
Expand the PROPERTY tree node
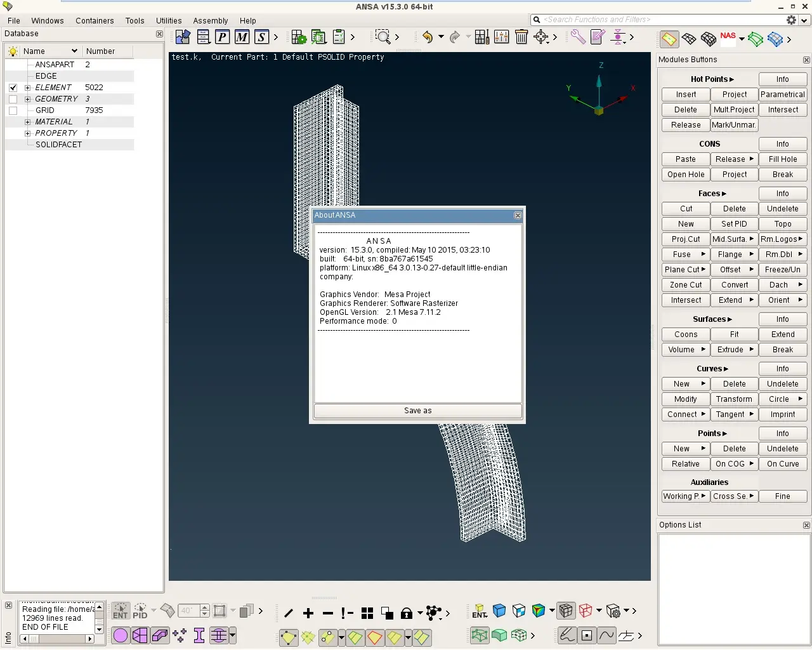tap(27, 133)
